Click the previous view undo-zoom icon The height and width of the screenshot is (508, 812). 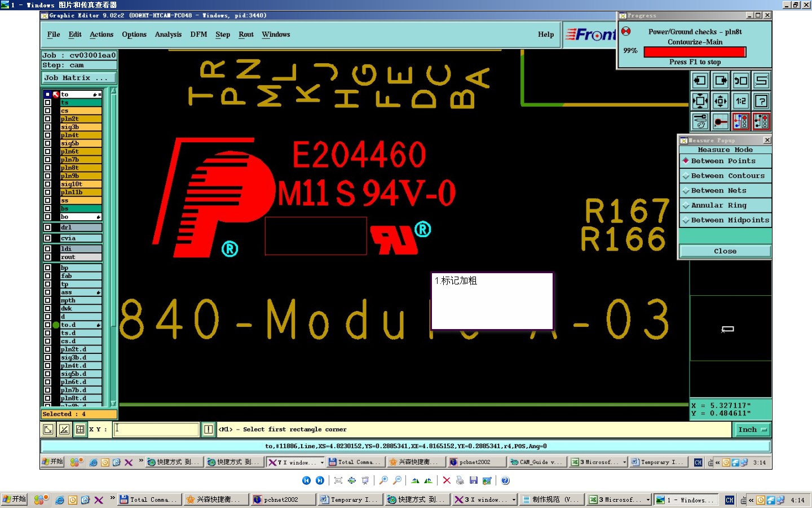coord(741,81)
